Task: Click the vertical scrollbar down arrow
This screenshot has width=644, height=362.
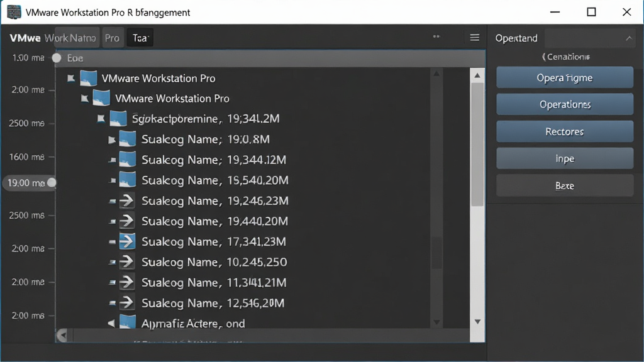Action: 477,322
